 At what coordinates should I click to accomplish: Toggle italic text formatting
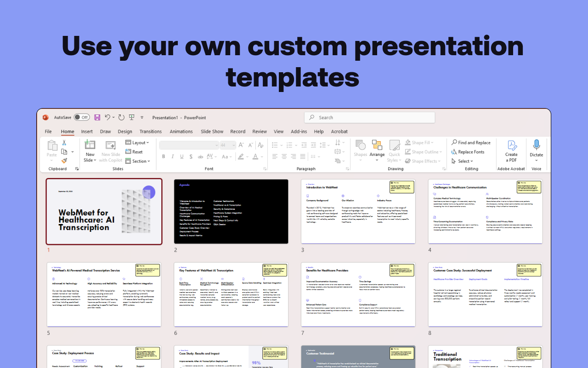[172, 156]
